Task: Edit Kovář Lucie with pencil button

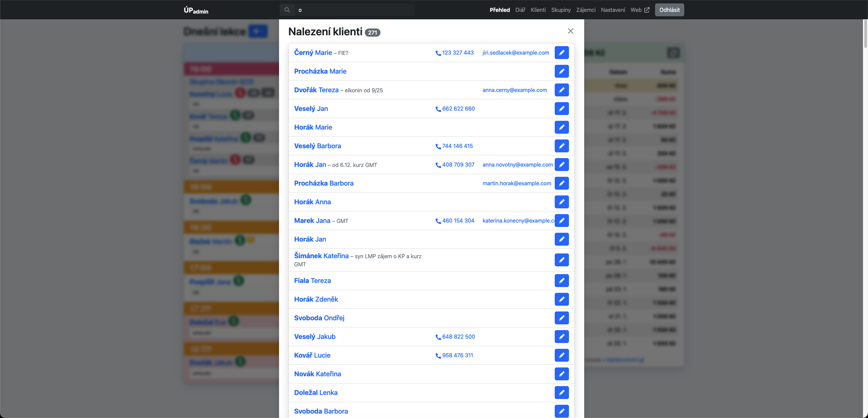Action: click(x=561, y=355)
